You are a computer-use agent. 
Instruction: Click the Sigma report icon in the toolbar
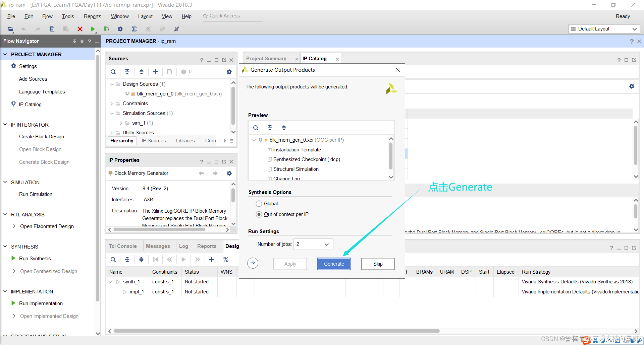[x=134, y=29]
